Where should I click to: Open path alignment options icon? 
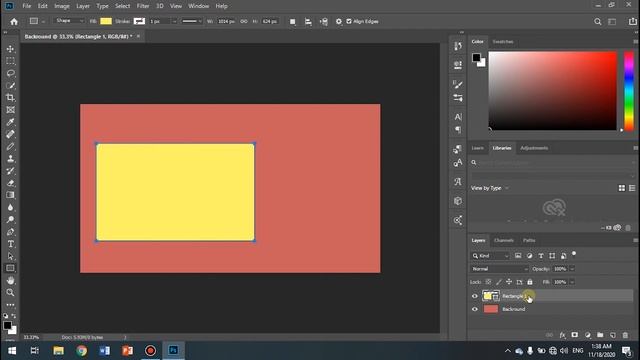308,22
